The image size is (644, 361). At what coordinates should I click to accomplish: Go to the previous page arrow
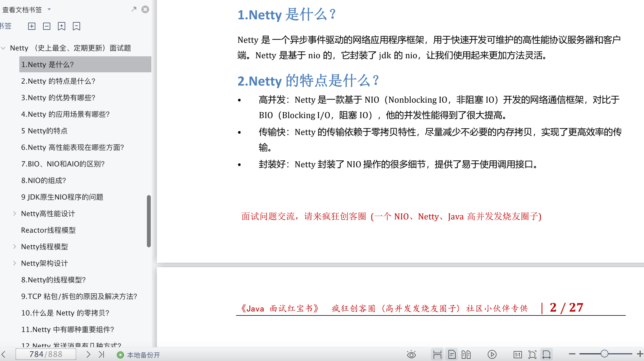(x=4, y=354)
